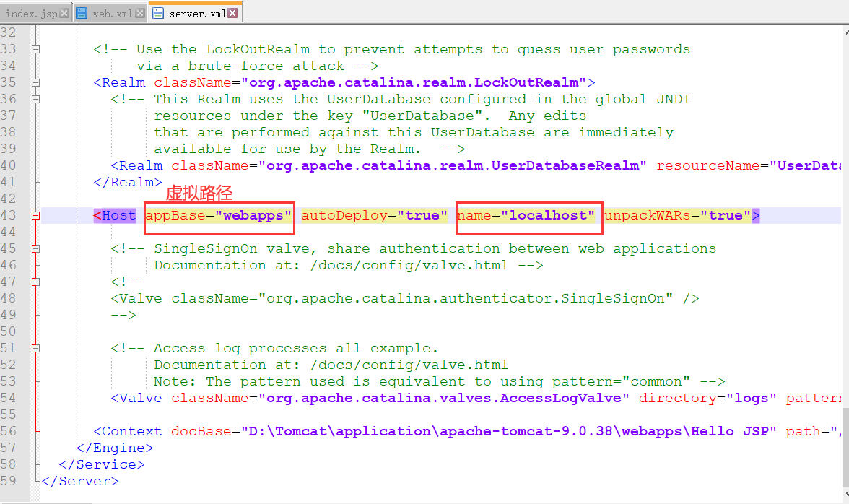
Task: Collapse the SingleSignOn comment fold at line 45
Action: 35,248
